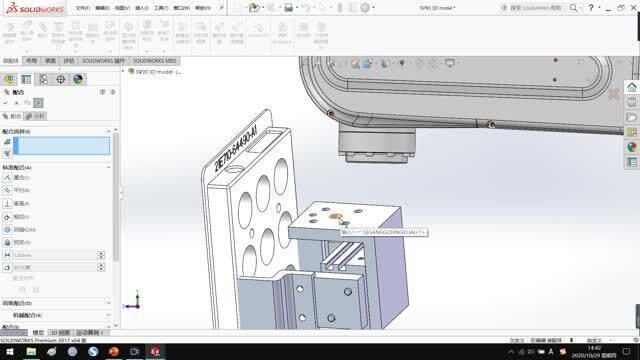Expand the SW90 3D model flyout tree
This screenshot has height=360, width=640.
(x=123, y=71)
